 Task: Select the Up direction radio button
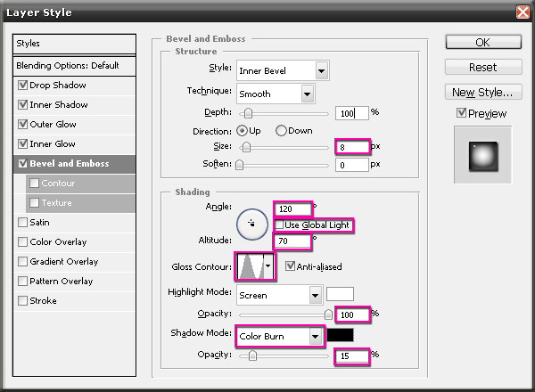click(x=242, y=131)
